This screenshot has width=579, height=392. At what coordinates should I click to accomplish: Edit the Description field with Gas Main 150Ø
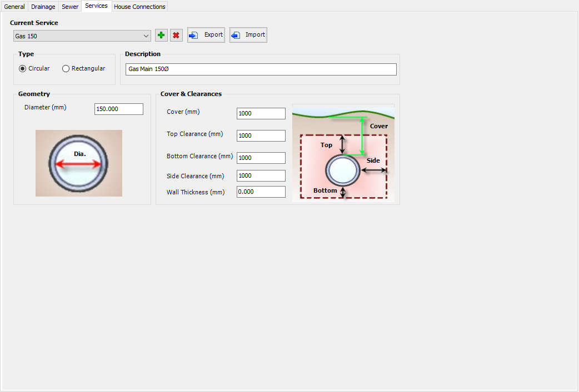point(261,69)
